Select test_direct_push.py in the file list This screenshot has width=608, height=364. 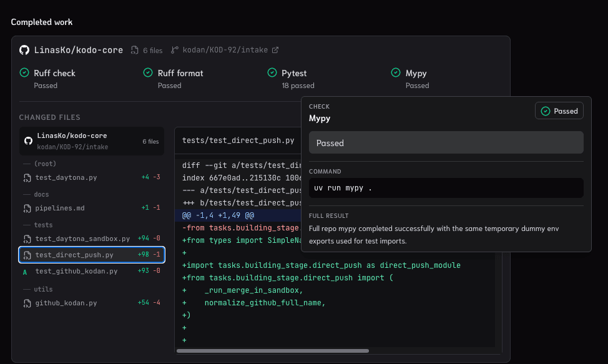pos(92,255)
